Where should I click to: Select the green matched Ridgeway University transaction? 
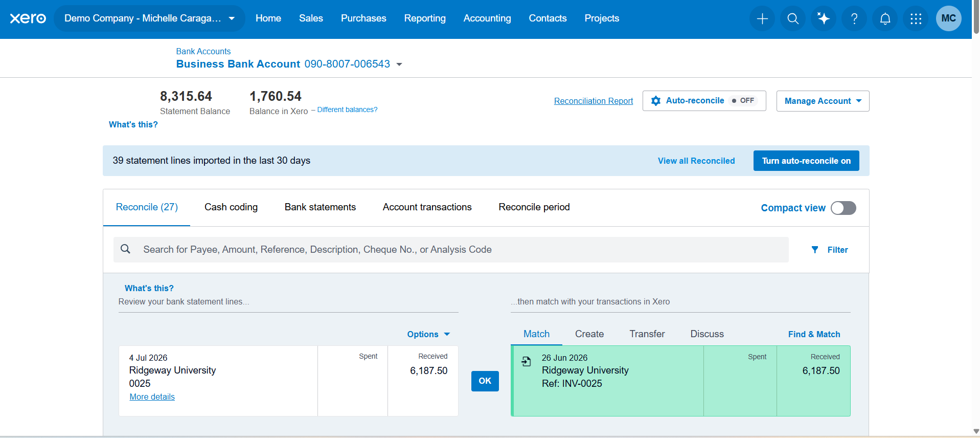(680, 381)
